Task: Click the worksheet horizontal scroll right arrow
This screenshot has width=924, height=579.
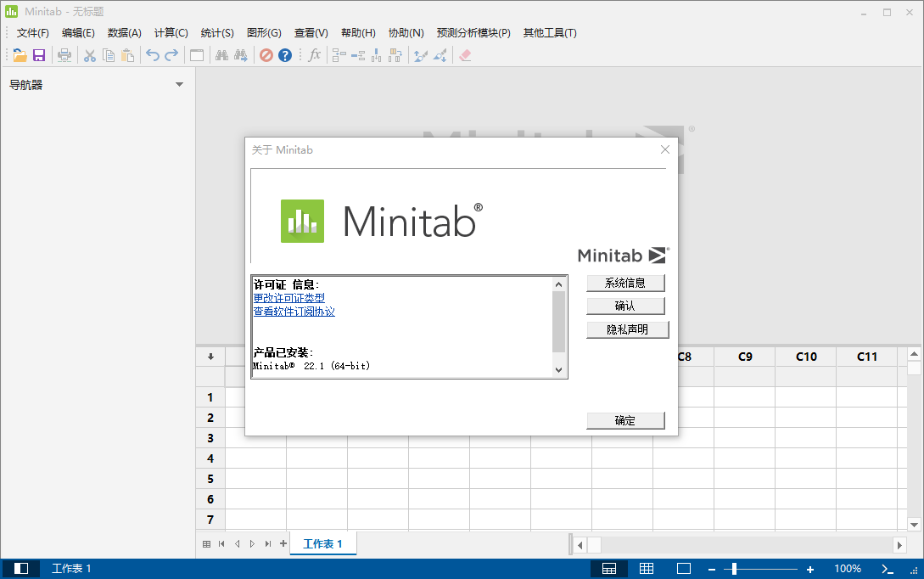Action: tap(899, 545)
